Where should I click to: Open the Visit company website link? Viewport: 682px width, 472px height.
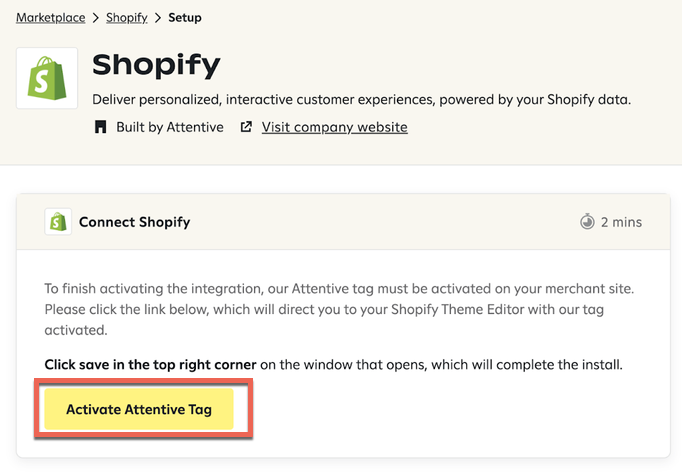point(334,127)
